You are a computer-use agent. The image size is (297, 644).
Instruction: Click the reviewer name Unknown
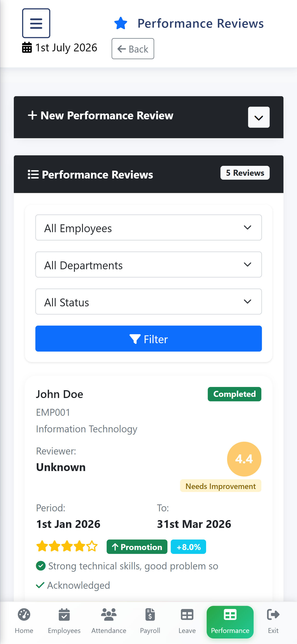(x=61, y=467)
